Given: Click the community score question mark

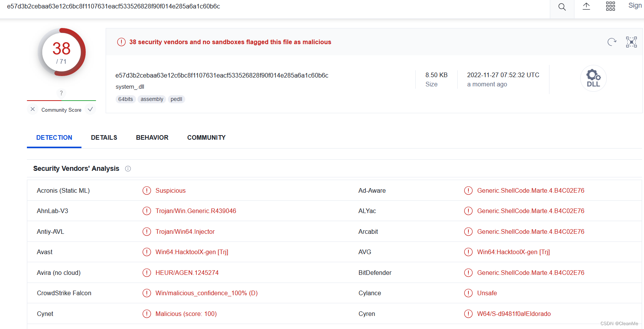Looking at the screenshot, I should coord(61,93).
